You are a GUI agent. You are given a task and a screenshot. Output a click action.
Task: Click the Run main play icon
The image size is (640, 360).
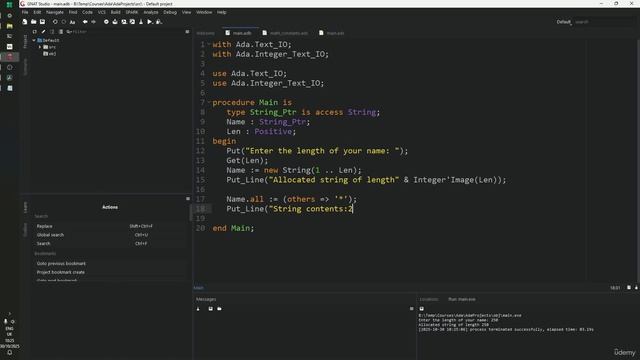150,22
